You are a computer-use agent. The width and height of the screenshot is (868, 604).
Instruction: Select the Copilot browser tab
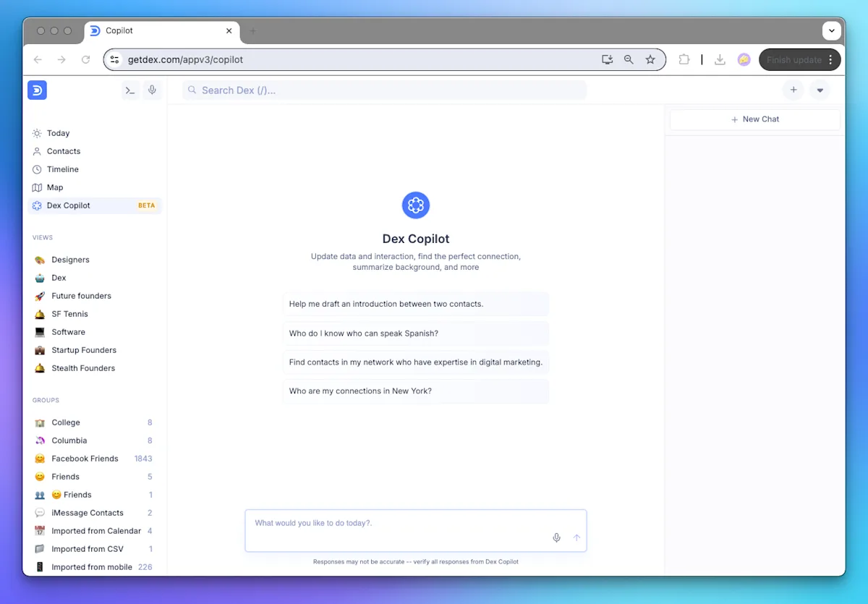(162, 31)
